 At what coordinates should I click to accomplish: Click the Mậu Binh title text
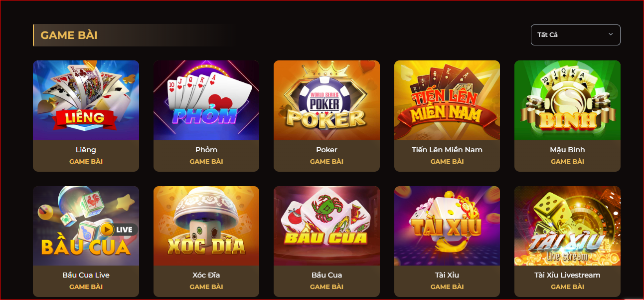(567, 150)
